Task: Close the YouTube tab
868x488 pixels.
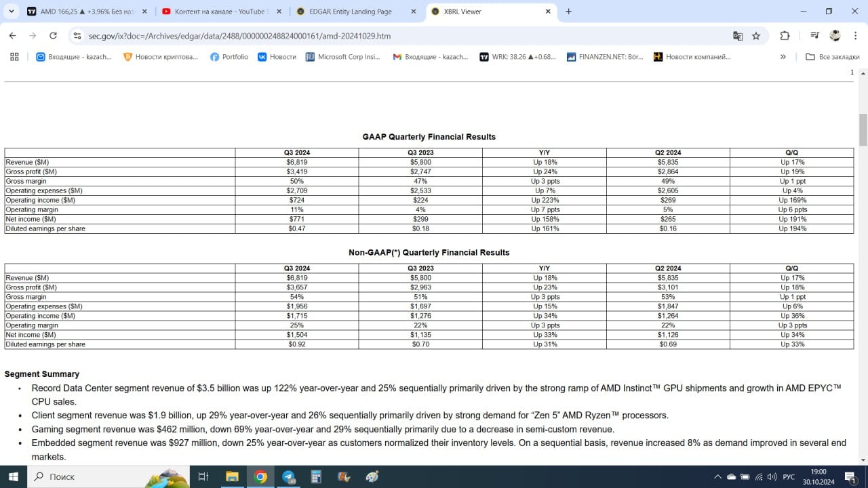Action: coord(279,12)
